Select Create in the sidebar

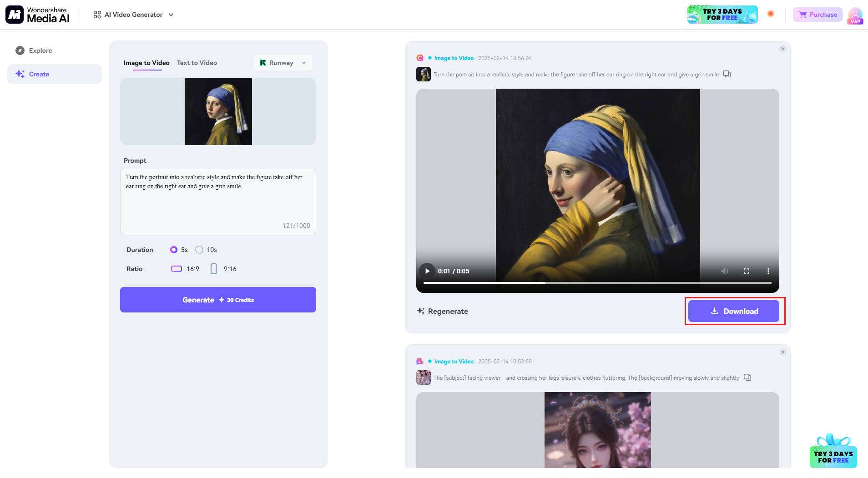(x=54, y=74)
